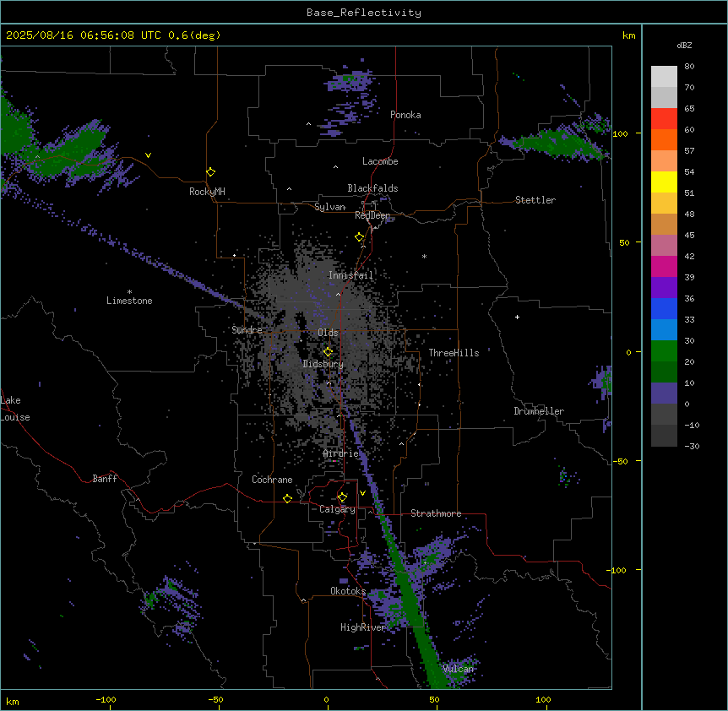Click the yellow diamond marker above Calgary
This screenshot has height=711, width=728.
(342, 497)
